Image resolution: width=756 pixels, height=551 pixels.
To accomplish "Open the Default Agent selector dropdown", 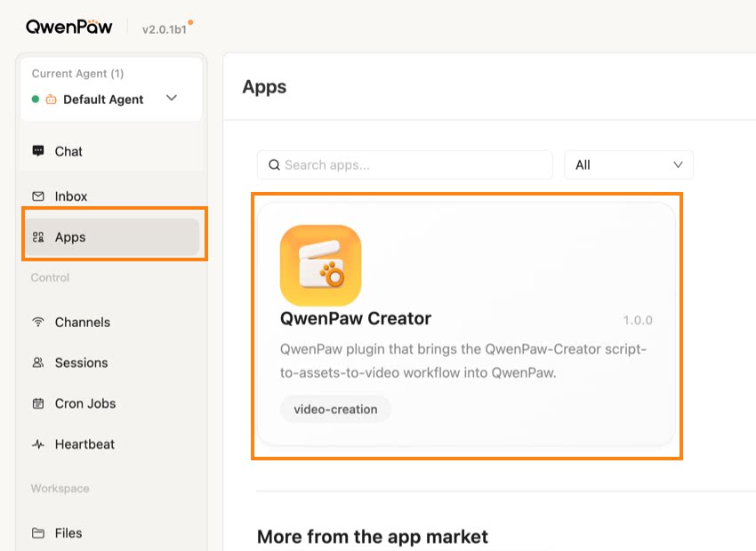I will click(111, 100).
